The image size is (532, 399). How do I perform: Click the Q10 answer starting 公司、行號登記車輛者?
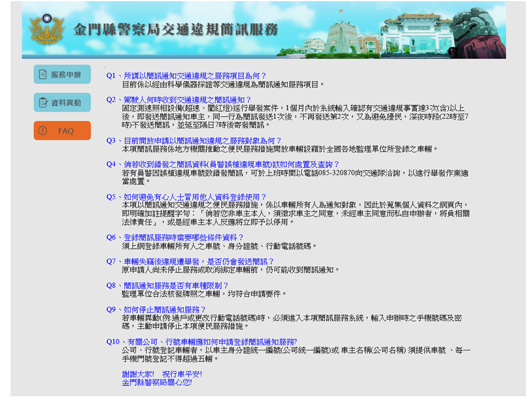296,355
